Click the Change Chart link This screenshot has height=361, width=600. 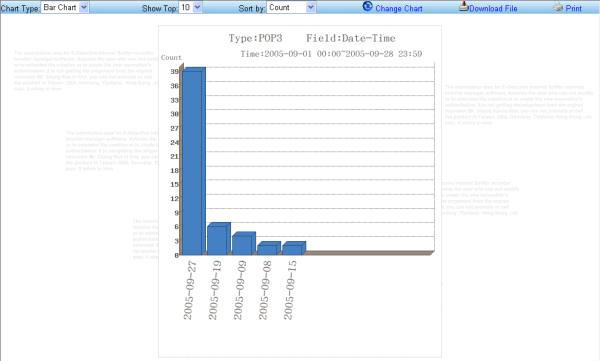(x=399, y=8)
